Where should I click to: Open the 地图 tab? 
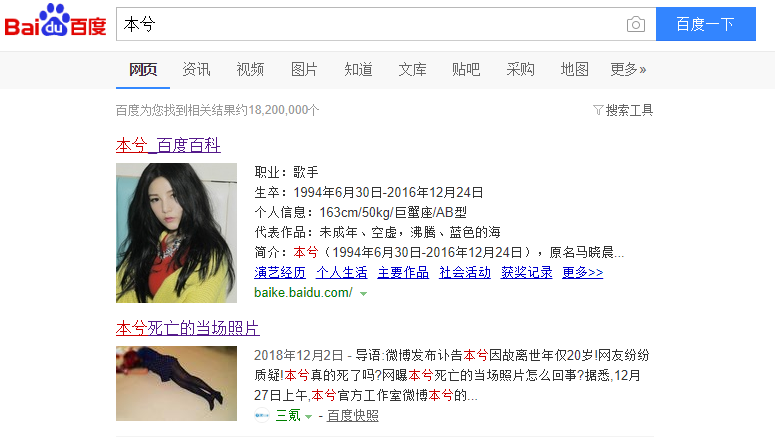click(574, 69)
